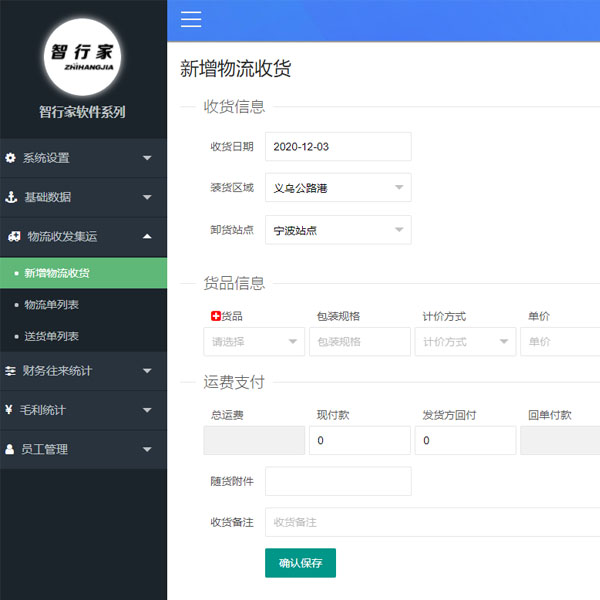
Task: Click the gear icon beside 系统设置
Action: point(11,158)
